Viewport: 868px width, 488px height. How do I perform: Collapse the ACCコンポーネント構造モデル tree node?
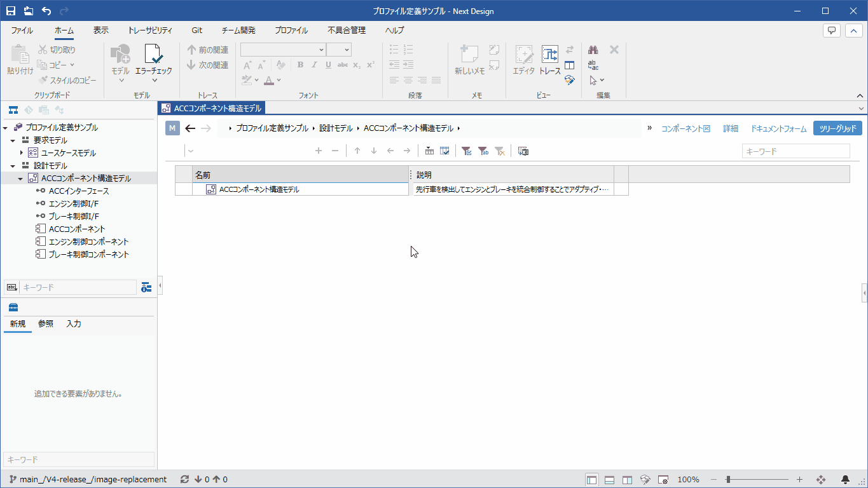(x=20, y=179)
